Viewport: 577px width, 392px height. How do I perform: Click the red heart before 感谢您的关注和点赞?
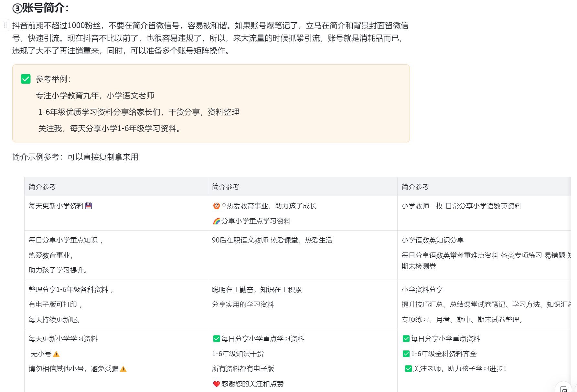pos(217,384)
